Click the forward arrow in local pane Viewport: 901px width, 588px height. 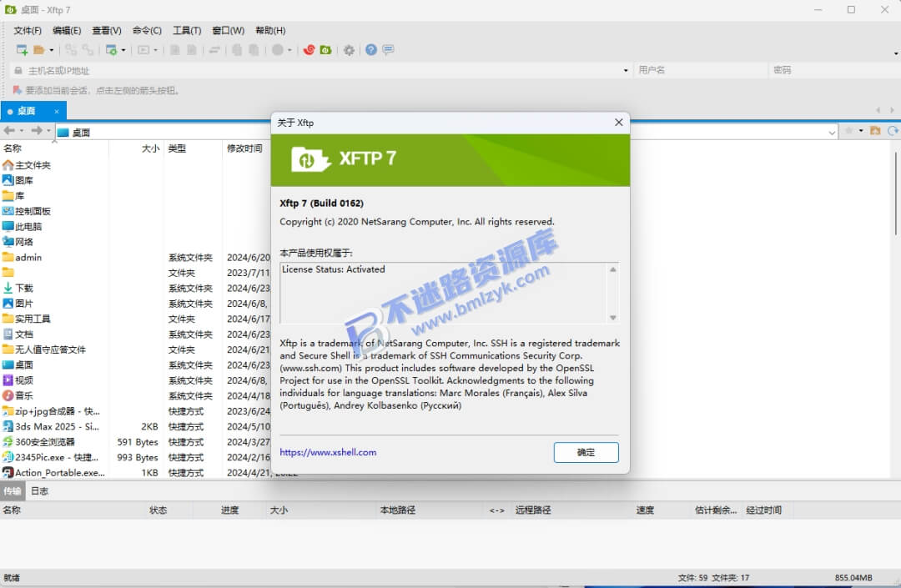tap(36, 131)
